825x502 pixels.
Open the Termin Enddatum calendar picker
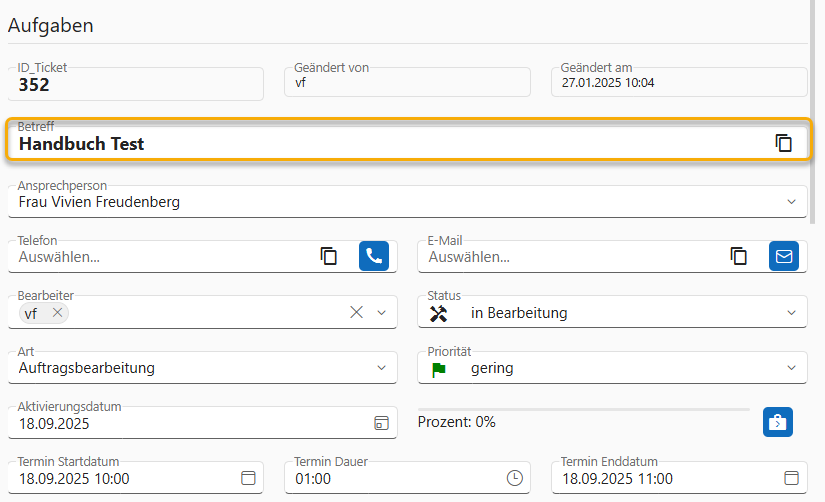pyautogui.click(x=791, y=478)
